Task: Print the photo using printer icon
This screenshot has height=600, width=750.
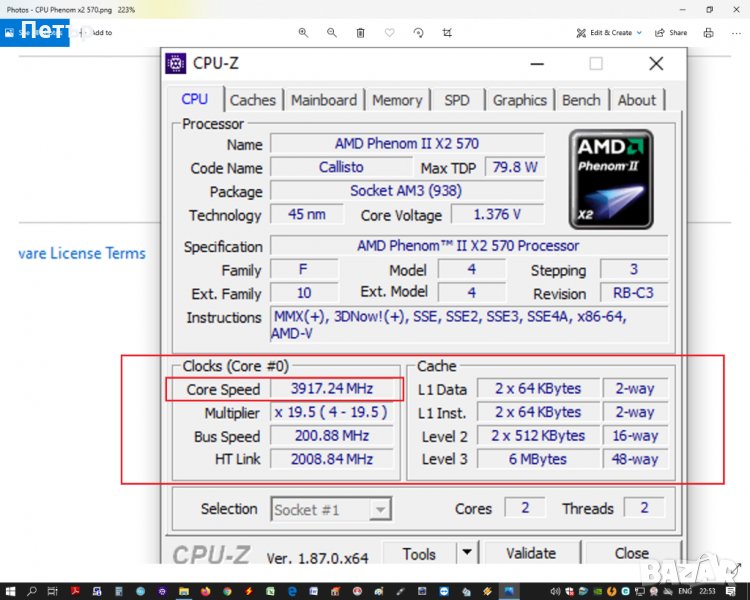Action: tap(708, 33)
